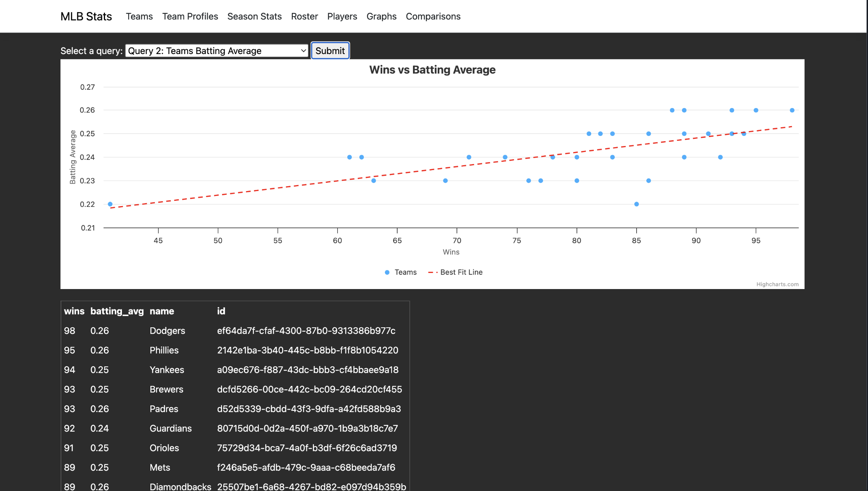Navigate to the Teams page
This screenshot has width=868, height=491.
[139, 16]
